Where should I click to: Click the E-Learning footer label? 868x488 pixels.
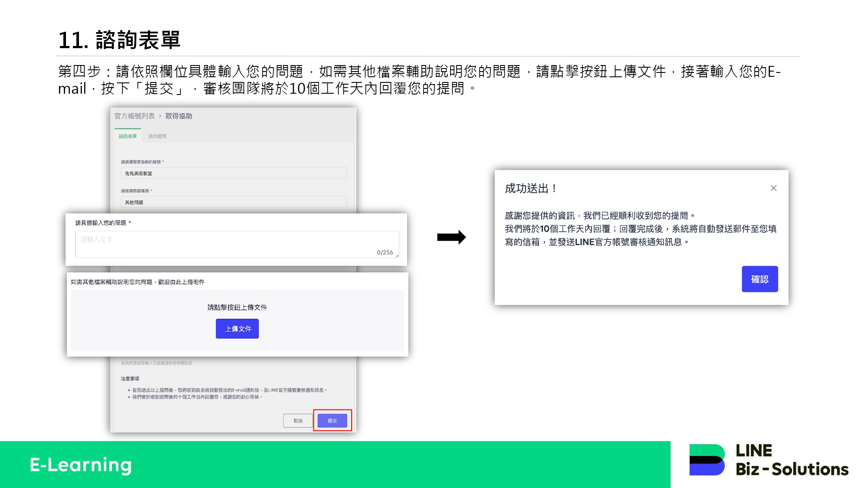81,465
